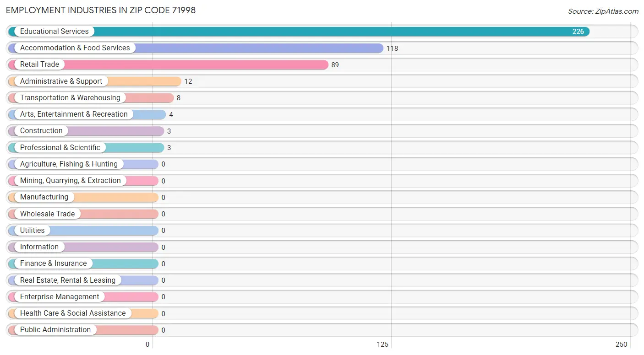
Task: Click the 3 value beside Professional & Scientific
Action: [x=169, y=148]
